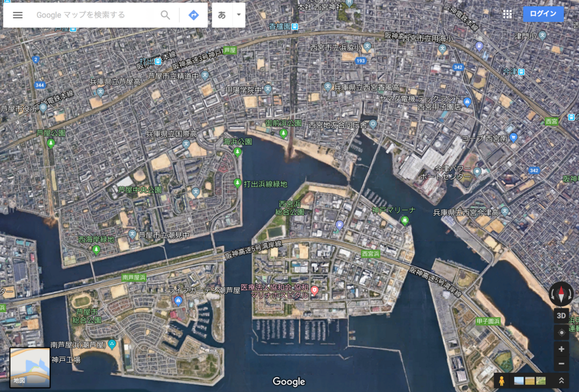The image size is (579, 392).
Task: Show my current location
Action: [x=561, y=333]
